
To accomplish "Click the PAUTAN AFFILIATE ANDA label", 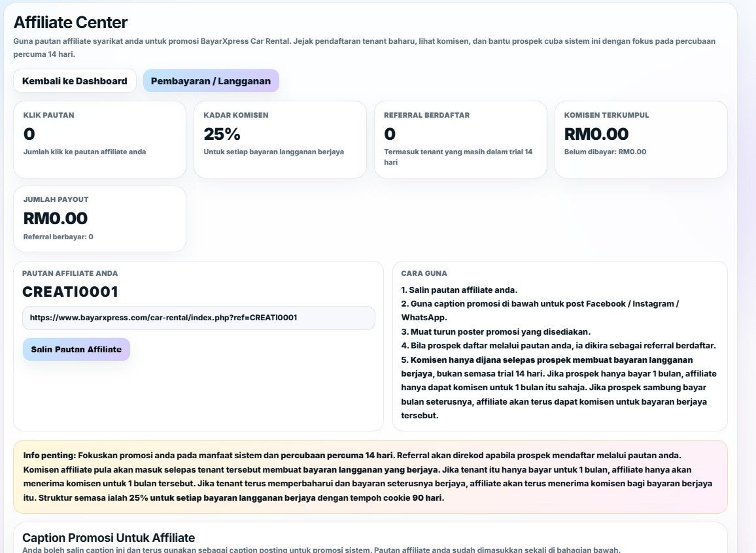I will coord(69,273).
